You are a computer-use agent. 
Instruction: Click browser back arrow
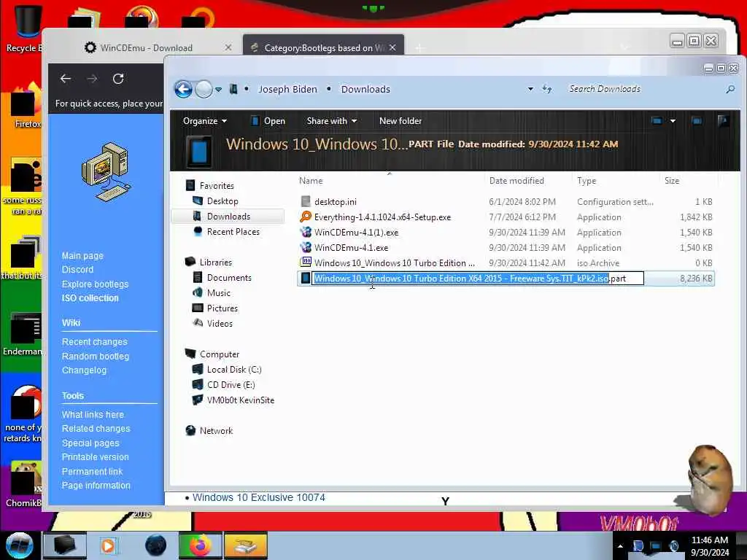tap(66, 79)
